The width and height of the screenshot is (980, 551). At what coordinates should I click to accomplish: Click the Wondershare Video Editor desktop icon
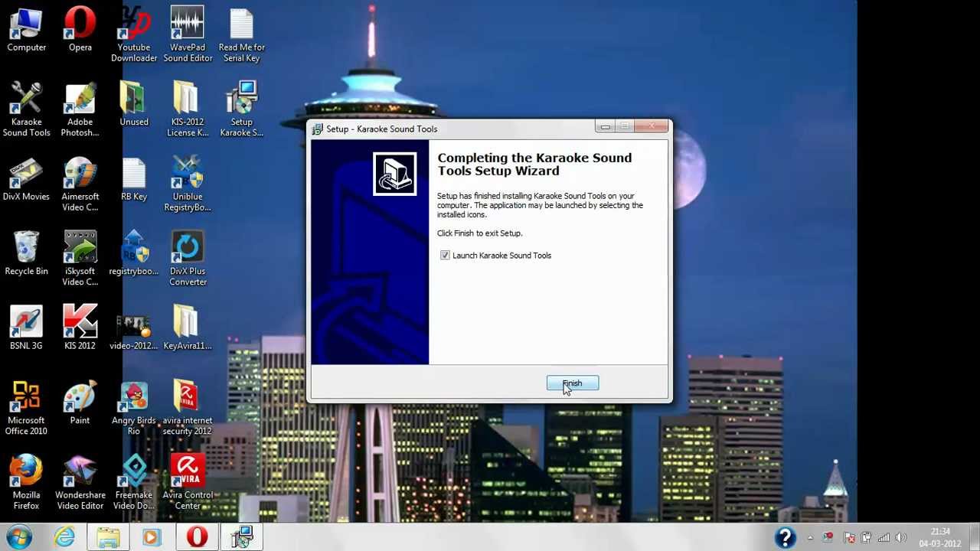click(x=80, y=472)
